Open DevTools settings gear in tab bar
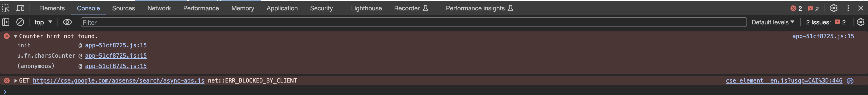The width and height of the screenshot is (868, 95). [834, 8]
